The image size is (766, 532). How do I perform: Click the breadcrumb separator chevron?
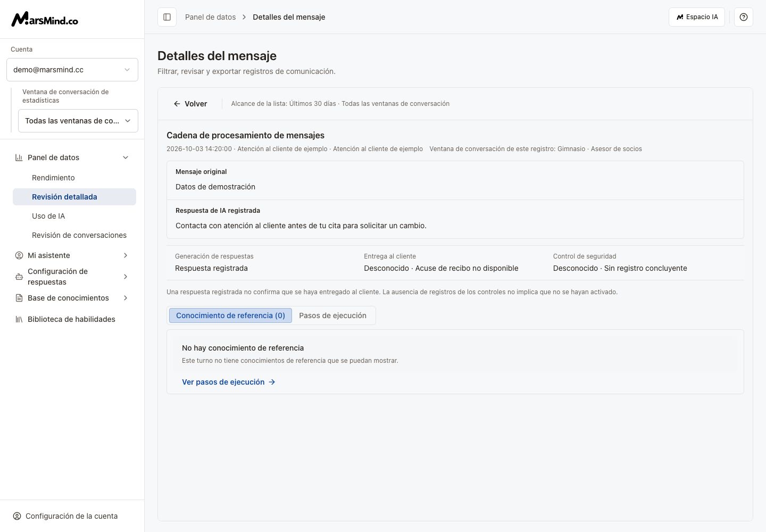[x=244, y=17]
